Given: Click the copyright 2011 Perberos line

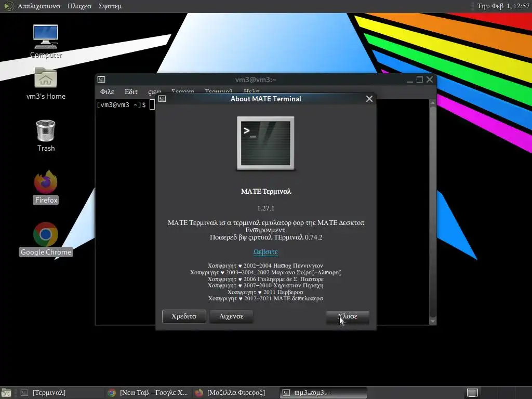Looking at the screenshot, I should tap(265, 292).
